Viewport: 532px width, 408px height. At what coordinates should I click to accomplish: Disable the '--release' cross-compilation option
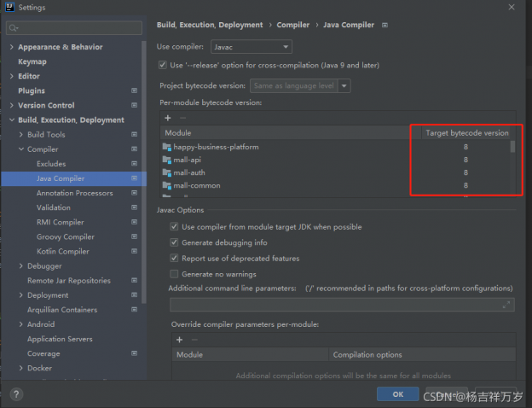(163, 65)
